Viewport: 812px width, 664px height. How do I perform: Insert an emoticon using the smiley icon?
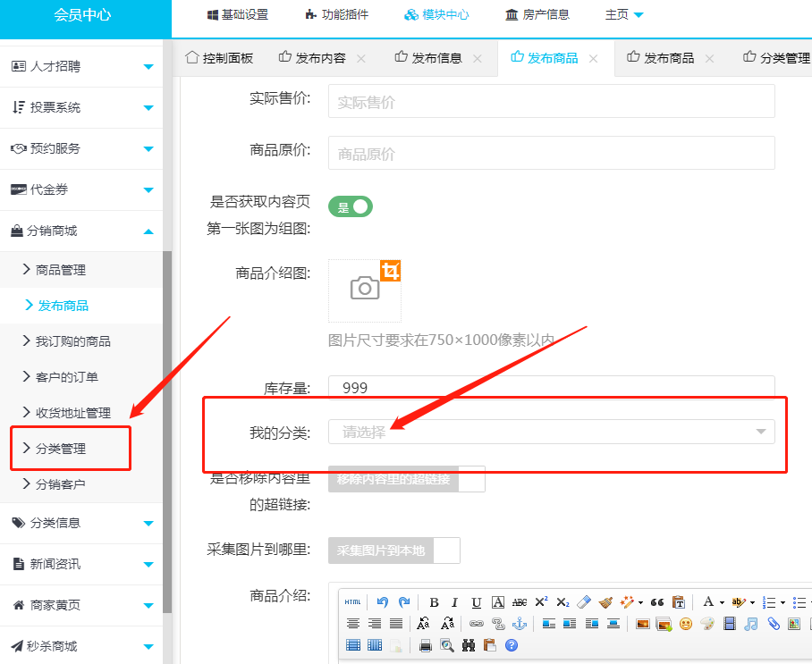[x=686, y=624]
